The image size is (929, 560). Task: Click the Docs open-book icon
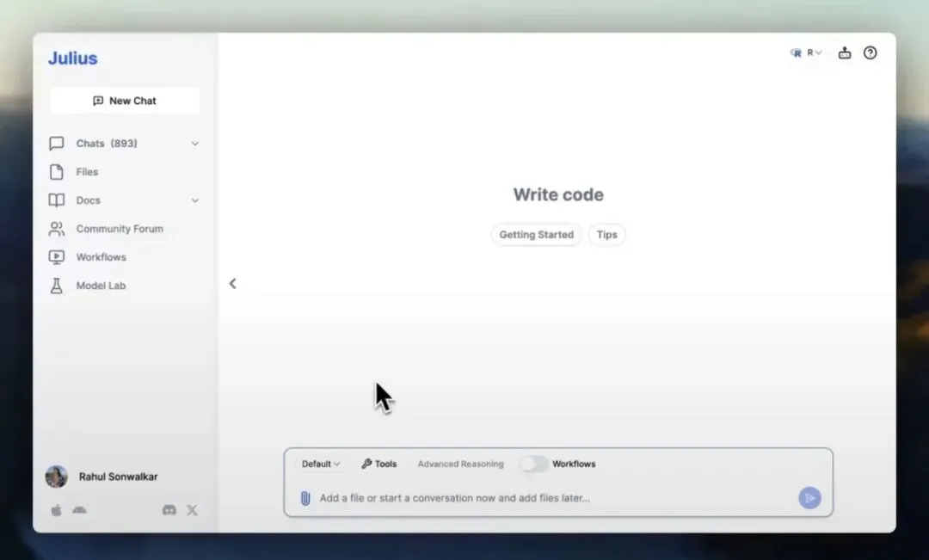coord(56,200)
